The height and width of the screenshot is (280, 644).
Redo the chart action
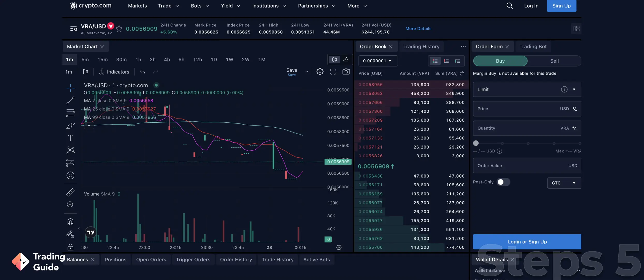tap(156, 72)
